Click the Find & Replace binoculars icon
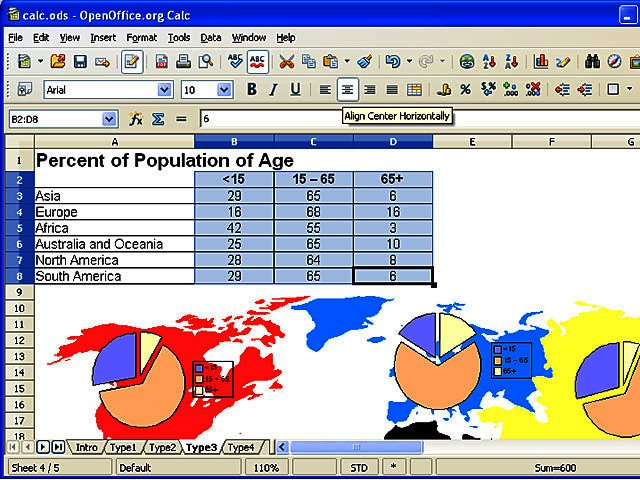 pyautogui.click(x=591, y=62)
